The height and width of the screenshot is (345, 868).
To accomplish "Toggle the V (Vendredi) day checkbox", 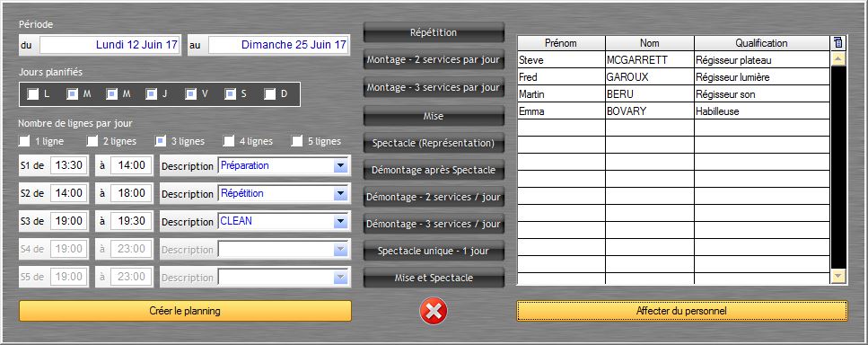I will click(x=190, y=94).
